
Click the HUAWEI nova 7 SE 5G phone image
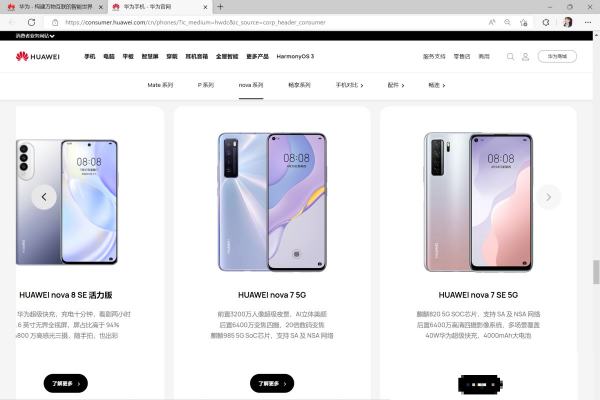[x=478, y=202]
